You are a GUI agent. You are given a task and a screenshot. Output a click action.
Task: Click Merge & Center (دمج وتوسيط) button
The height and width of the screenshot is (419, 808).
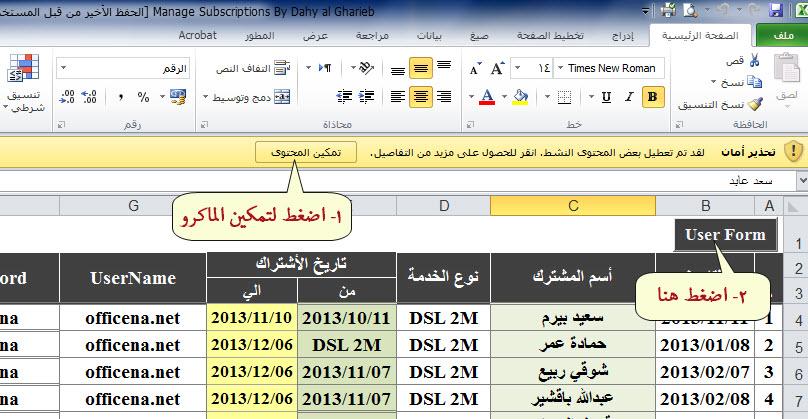(251, 97)
